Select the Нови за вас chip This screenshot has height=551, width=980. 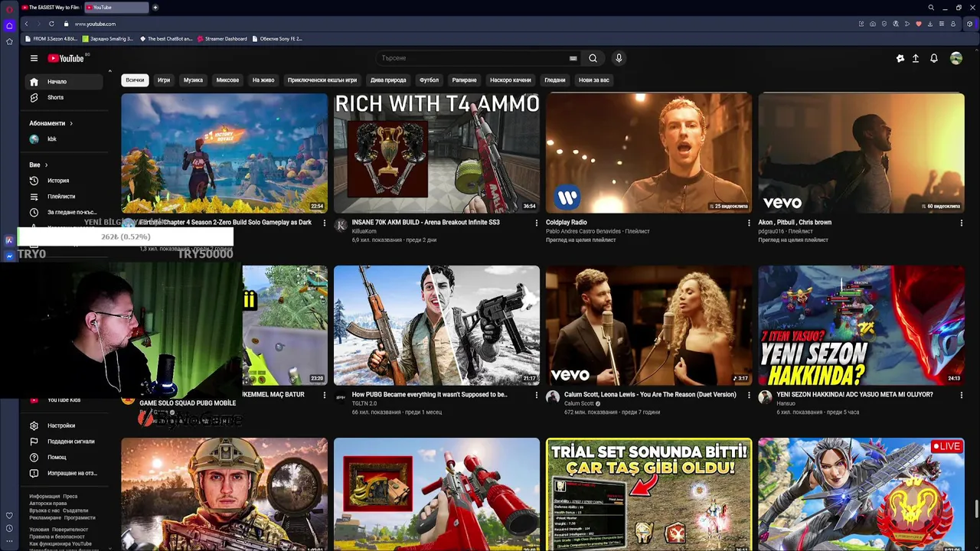click(594, 80)
